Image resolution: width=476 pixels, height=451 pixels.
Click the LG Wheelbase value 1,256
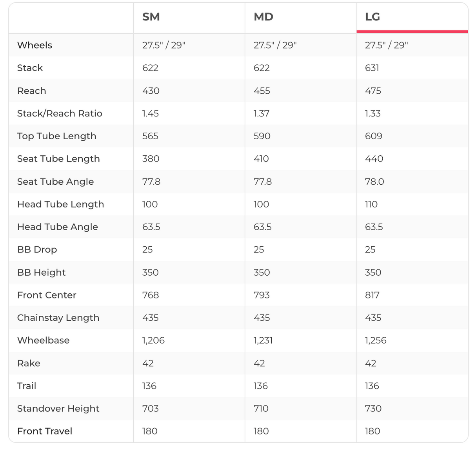[x=376, y=340]
